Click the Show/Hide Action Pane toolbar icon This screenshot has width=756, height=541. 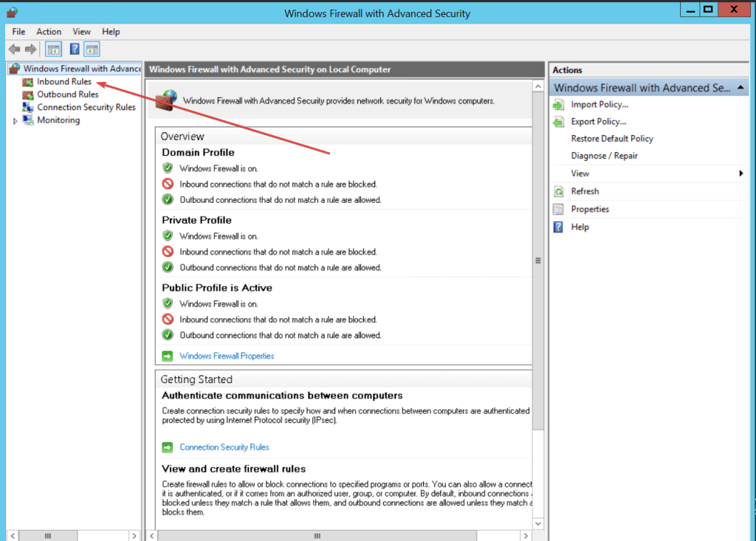coord(91,49)
